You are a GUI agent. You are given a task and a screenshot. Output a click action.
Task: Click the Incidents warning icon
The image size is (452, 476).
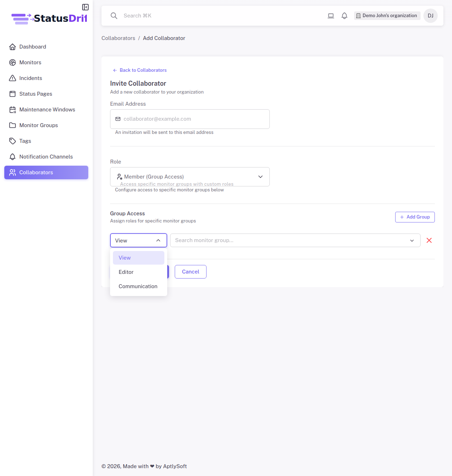[13, 78]
